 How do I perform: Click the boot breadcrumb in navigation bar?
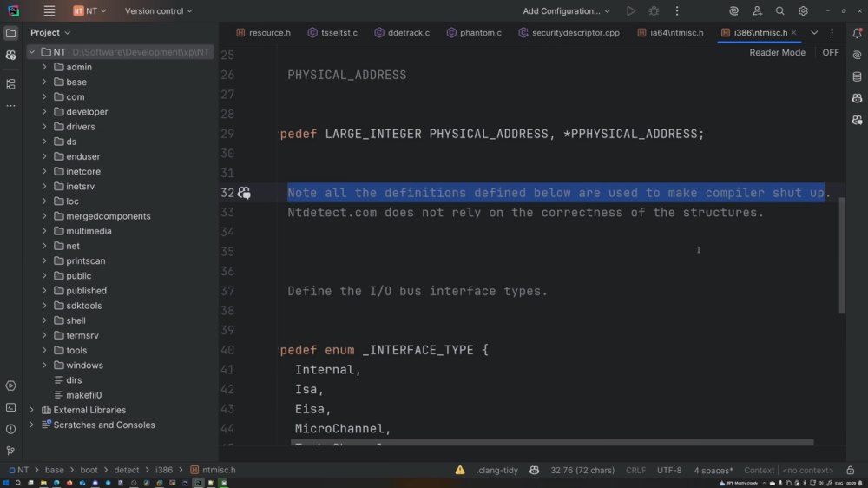(x=89, y=470)
